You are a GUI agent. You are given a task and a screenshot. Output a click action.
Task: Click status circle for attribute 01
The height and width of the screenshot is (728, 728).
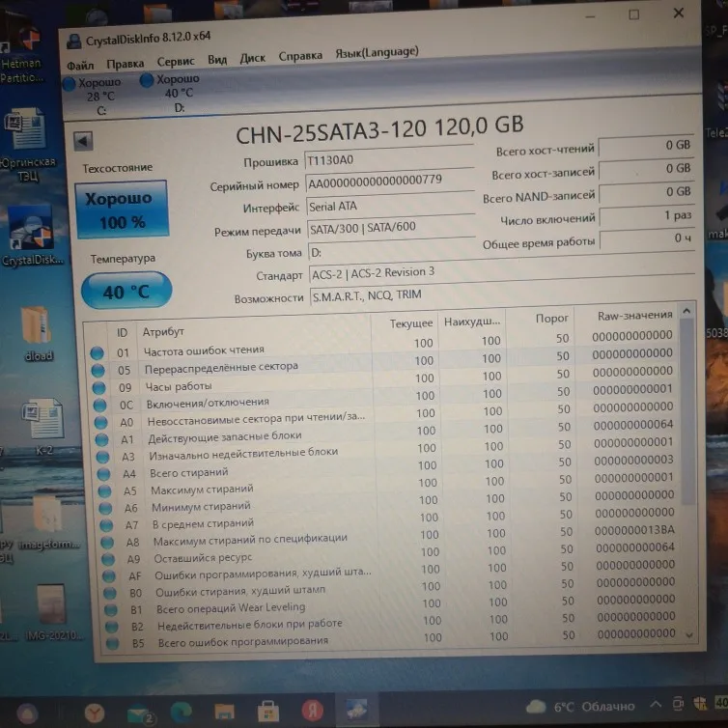[x=98, y=352]
